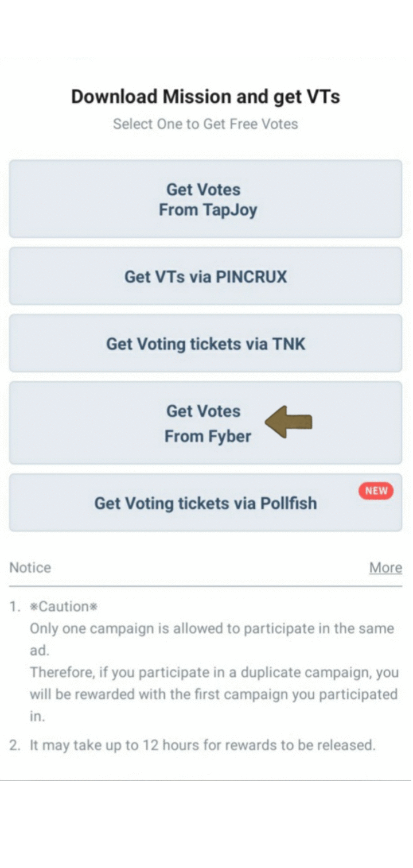413x868 pixels.
Task: Click the number 1 notice list marker
Action: [x=15, y=607]
